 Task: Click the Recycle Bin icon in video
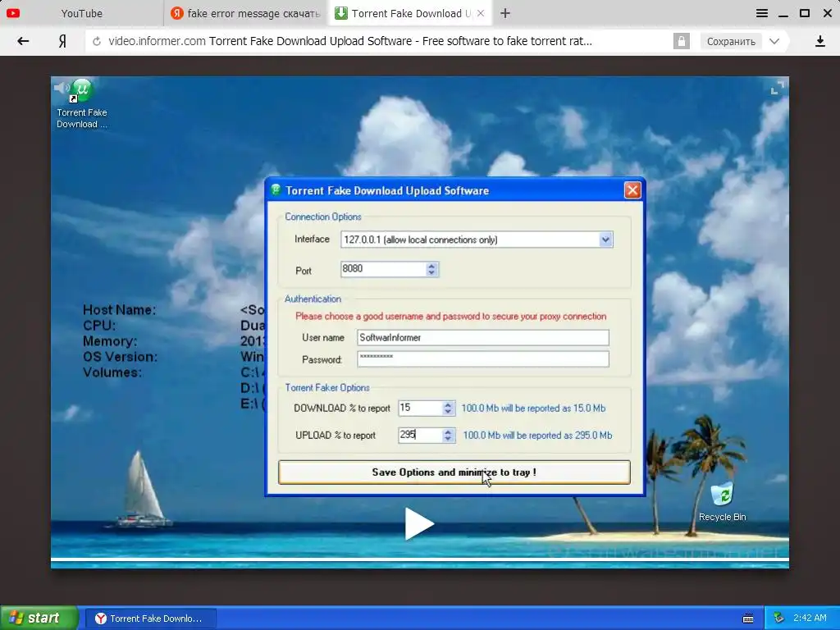click(x=722, y=501)
